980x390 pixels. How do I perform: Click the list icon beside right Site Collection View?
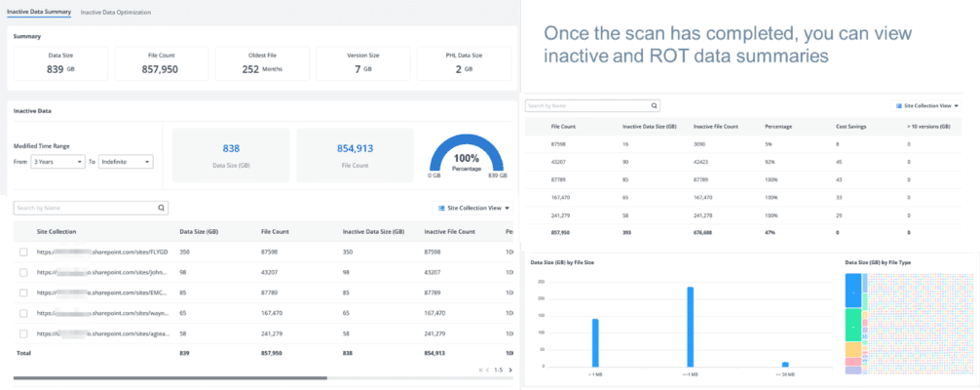tap(899, 106)
